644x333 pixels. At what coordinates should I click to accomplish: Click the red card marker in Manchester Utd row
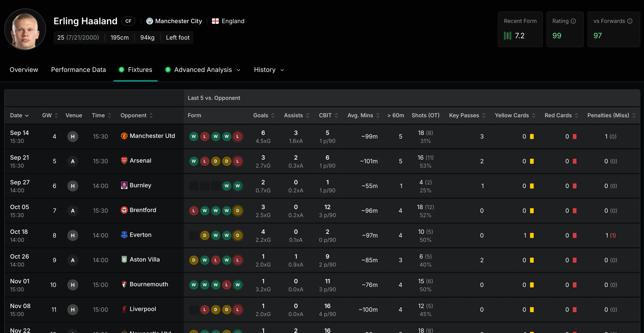[574, 136]
